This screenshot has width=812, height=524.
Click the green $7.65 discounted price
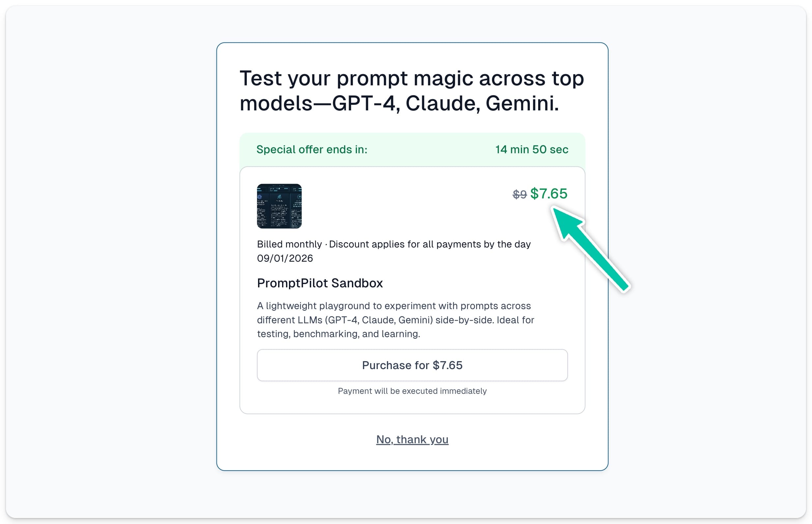(549, 193)
